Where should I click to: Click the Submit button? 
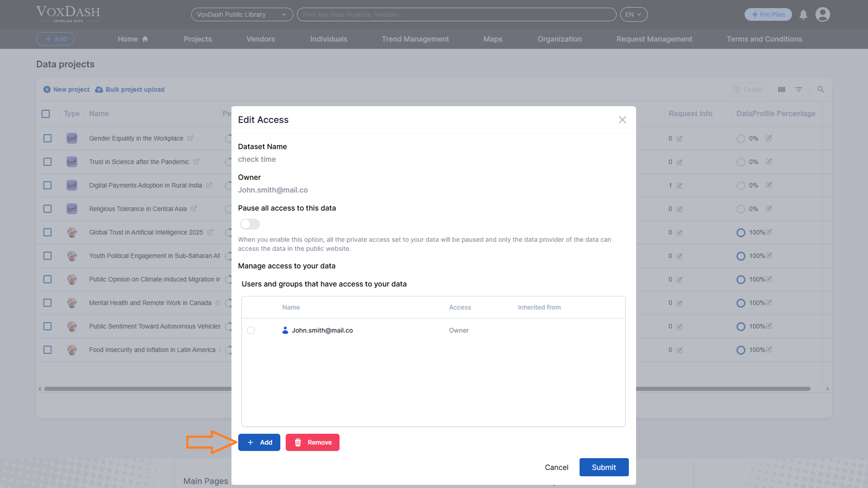click(x=604, y=467)
